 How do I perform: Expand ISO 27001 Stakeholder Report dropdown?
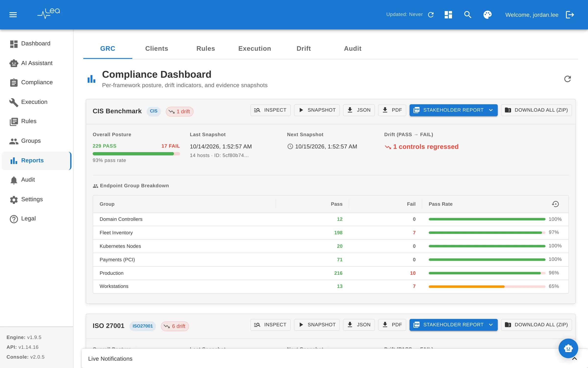coord(491,325)
